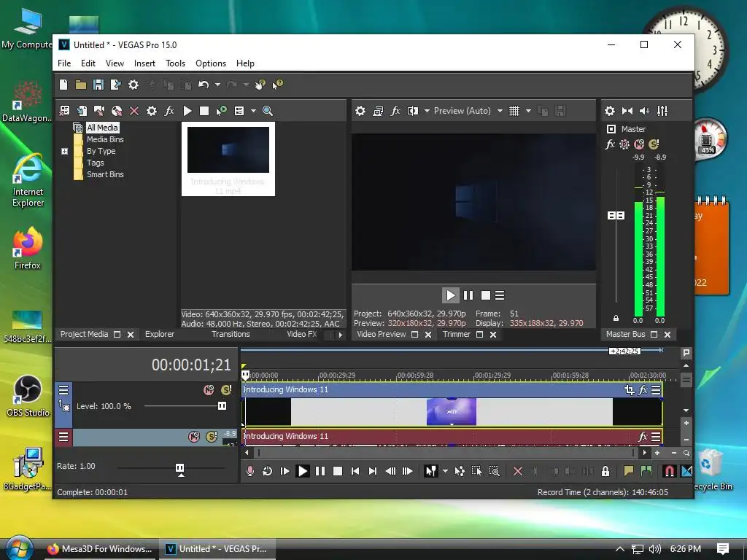
Task: Open edit tool selection dropdown arrow
Action: [x=445, y=472]
